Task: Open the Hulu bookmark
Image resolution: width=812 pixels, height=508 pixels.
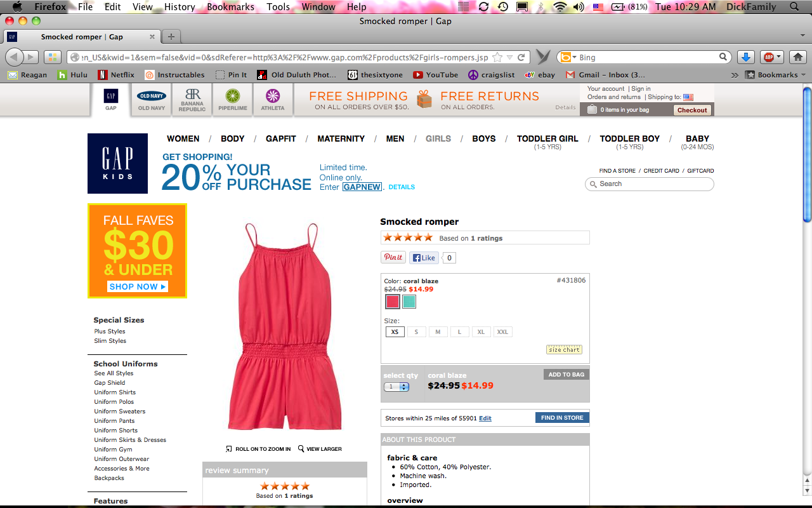Action: [x=72, y=75]
